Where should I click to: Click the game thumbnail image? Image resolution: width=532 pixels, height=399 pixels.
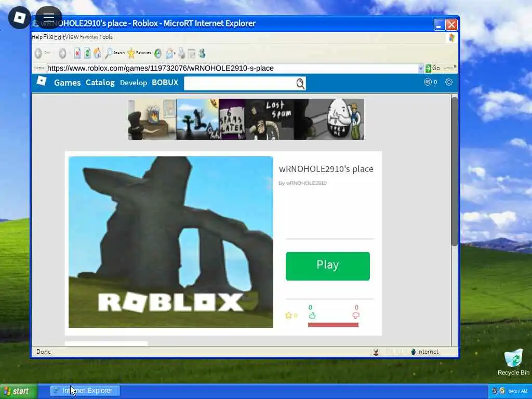coord(170,242)
